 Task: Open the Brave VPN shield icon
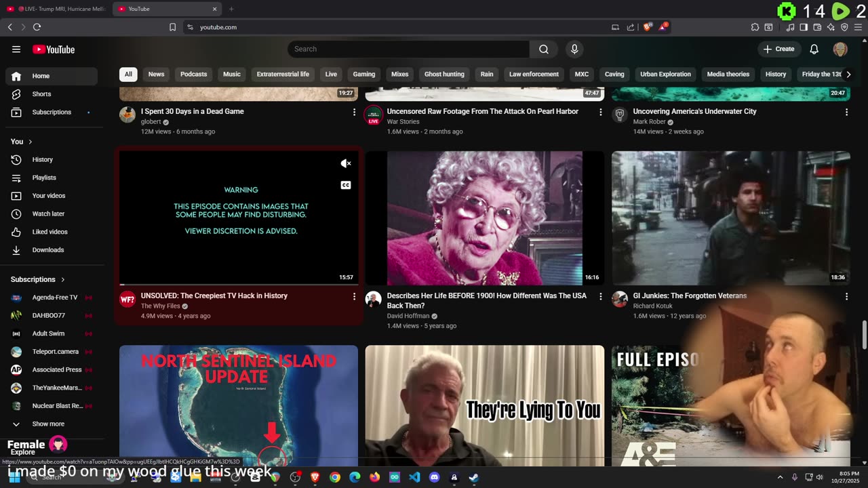(x=844, y=27)
